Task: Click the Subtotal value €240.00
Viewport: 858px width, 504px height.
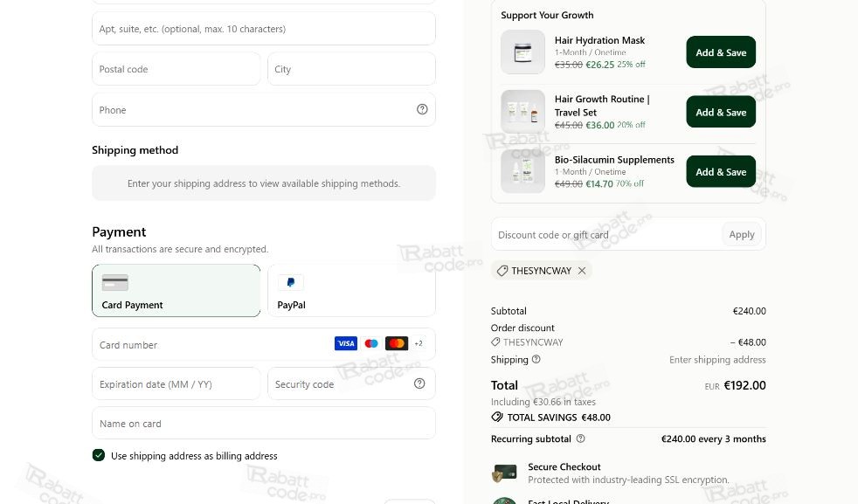Action: click(x=749, y=311)
